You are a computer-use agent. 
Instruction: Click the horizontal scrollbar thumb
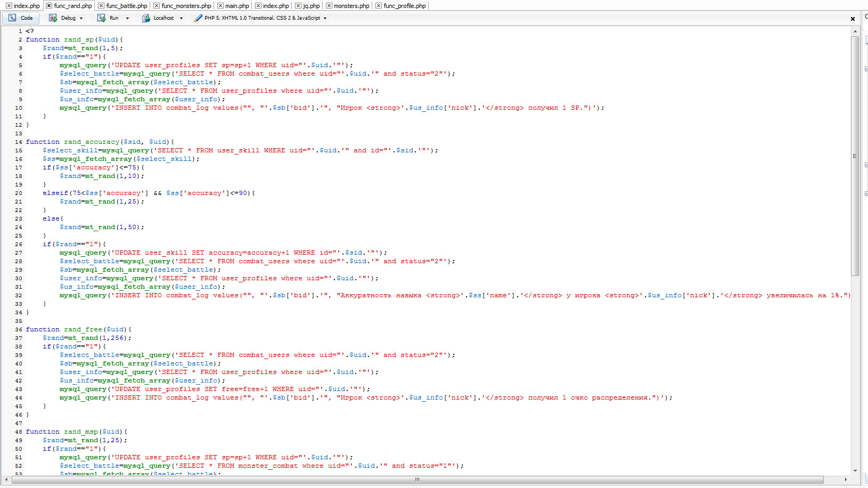417,479
